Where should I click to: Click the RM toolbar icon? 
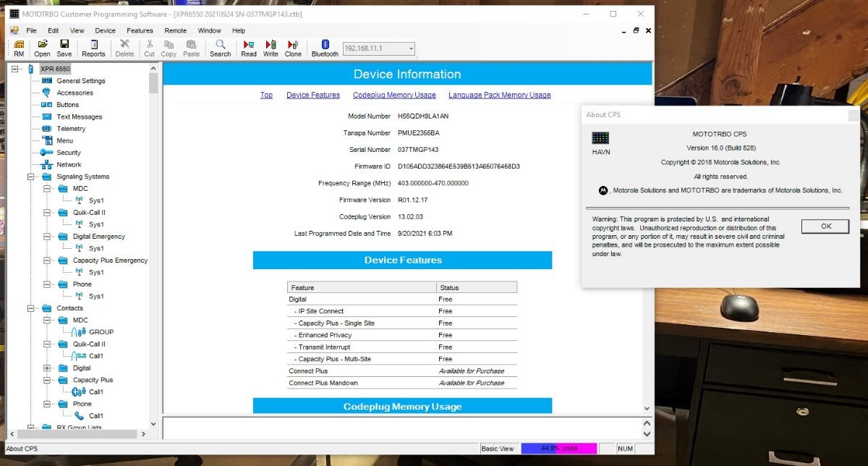[x=19, y=48]
